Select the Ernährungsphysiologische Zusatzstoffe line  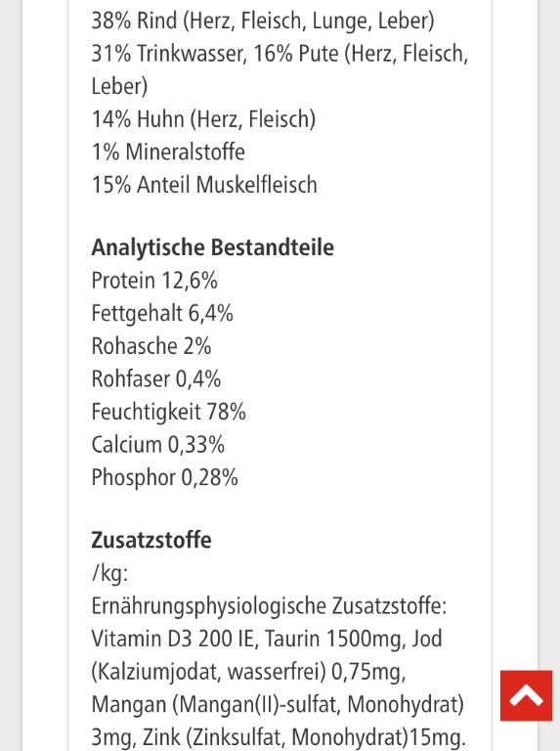tap(269, 606)
